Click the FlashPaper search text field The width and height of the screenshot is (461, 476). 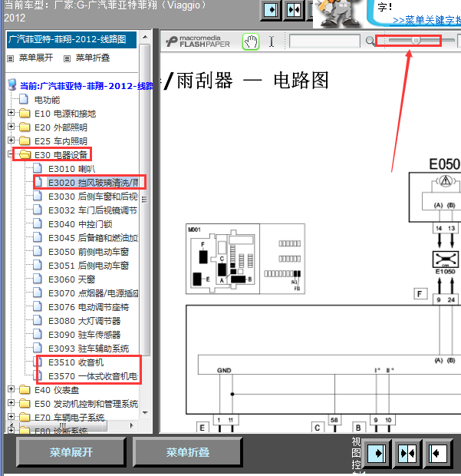pyautogui.click(x=324, y=41)
